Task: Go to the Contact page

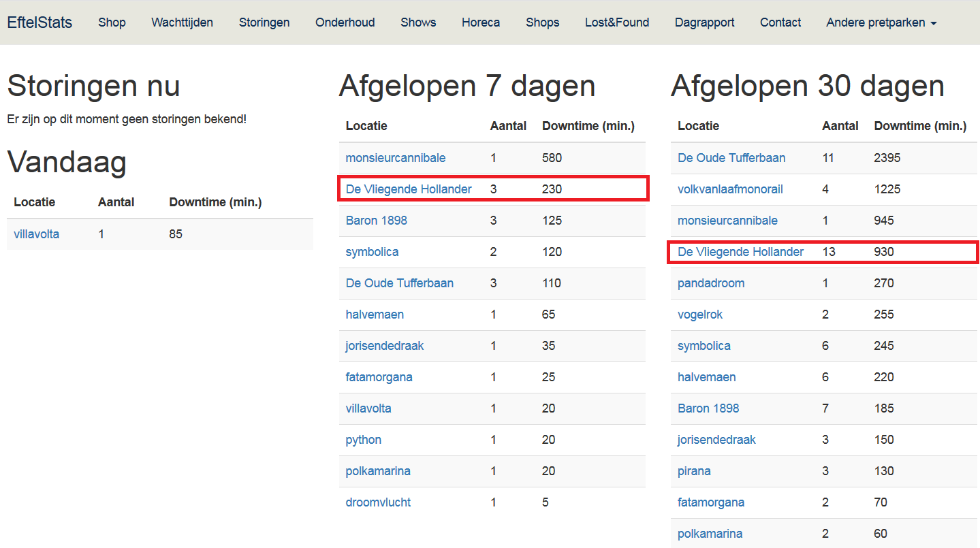Action: 780,22
